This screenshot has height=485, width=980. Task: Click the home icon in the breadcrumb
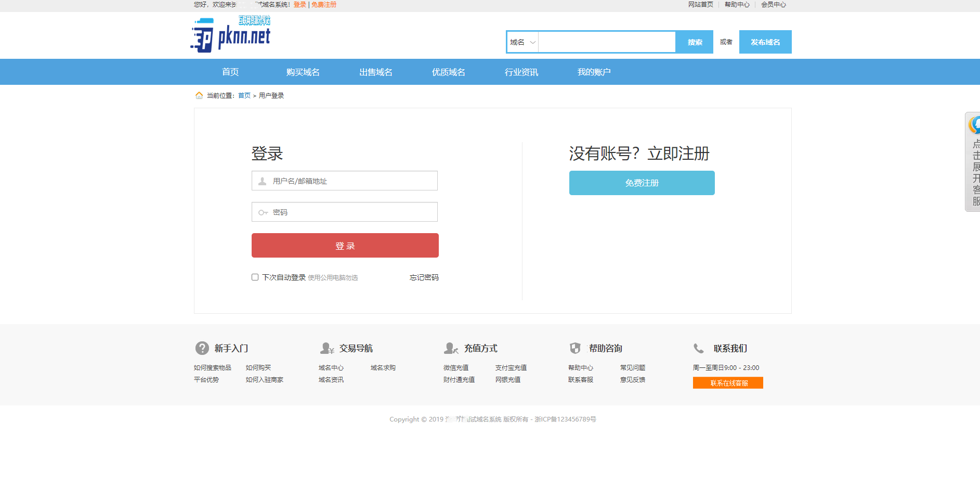pos(199,95)
